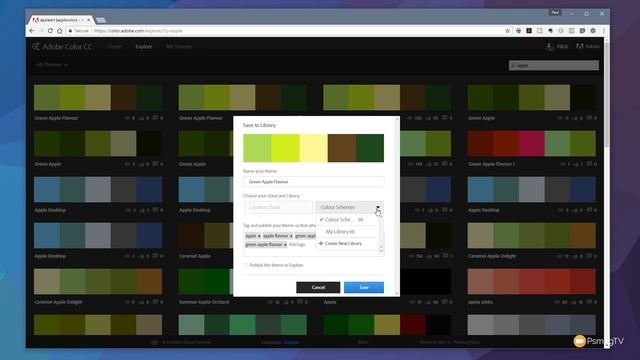This screenshot has height=360, width=640.
Task: Click the magenta swatch in Green Apple Flavour 1
Action: point(531,143)
